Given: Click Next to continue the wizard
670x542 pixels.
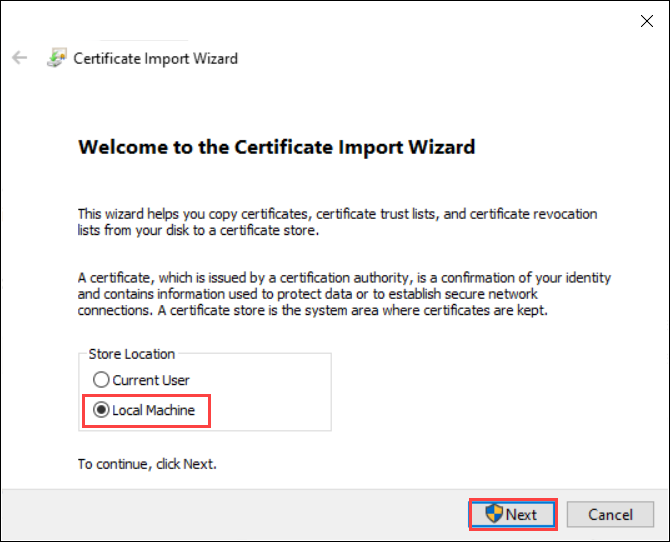Looking at the screenshot, I should (x=513, y=514).
